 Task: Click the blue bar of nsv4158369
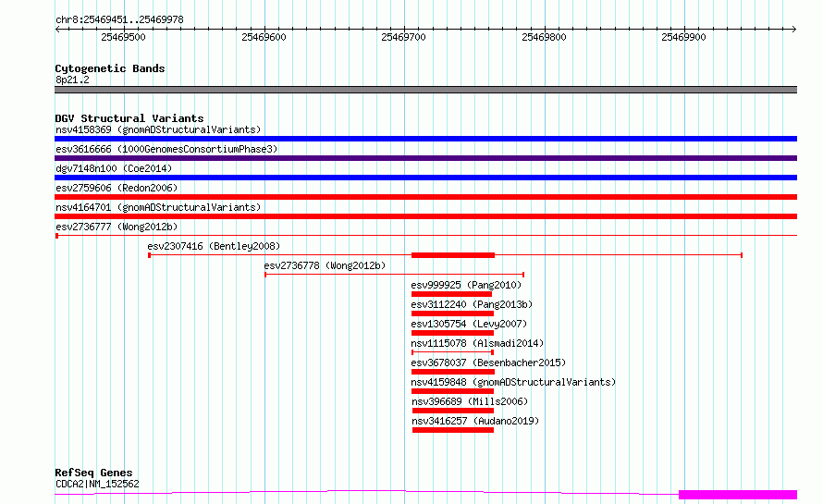coord(425,139)
